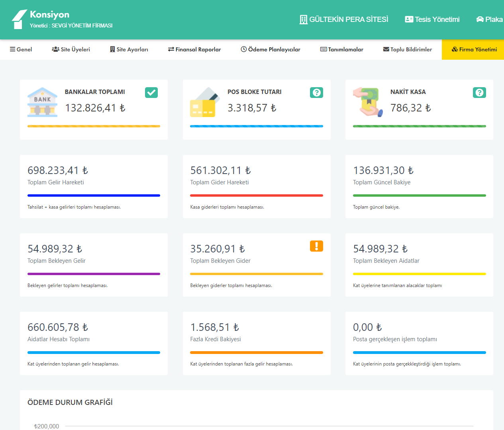Click the blue bar under Toplam Gelir Hareketi
Viewport: 504px width, 430px height.
point(94,195)
